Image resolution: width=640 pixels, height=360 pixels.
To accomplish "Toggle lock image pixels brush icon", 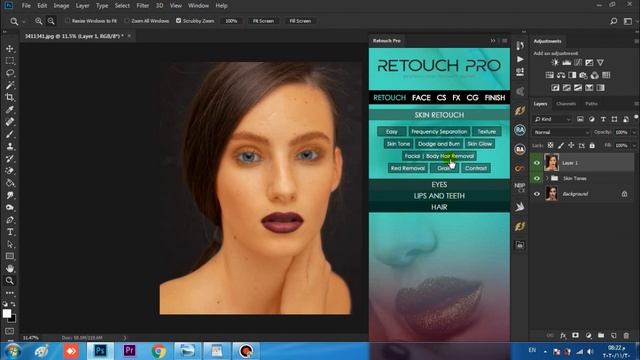I will (561, 145).
